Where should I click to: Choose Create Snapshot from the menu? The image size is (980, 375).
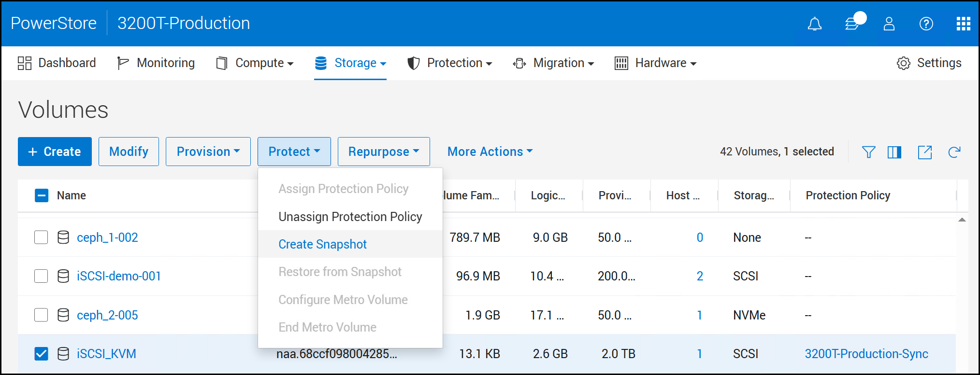point(350,244)
